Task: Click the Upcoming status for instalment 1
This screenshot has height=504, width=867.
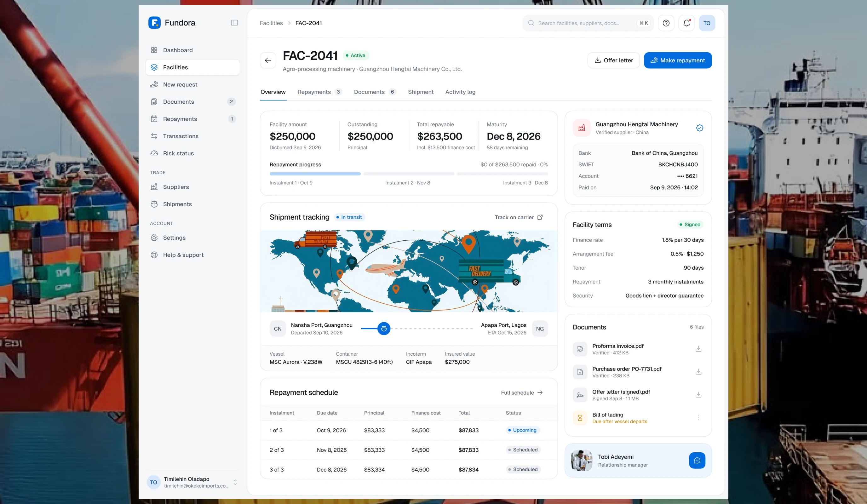Action: pos(522,430)
